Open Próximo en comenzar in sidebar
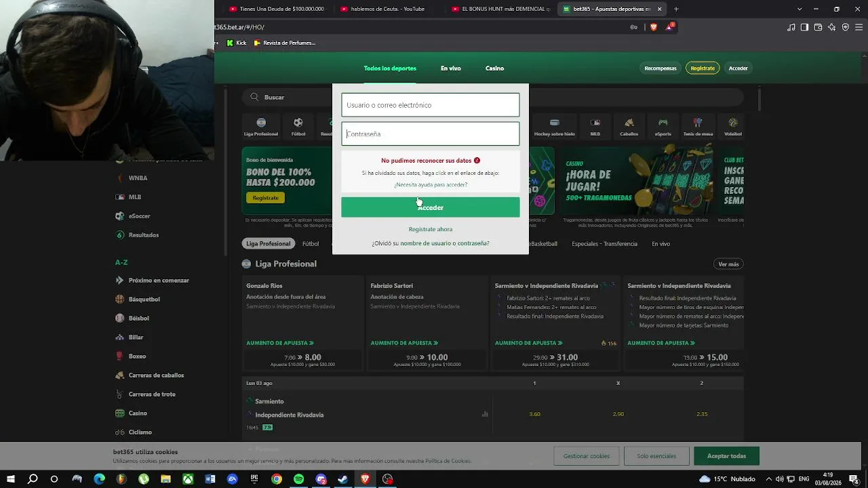Viewport: 868px width, 488px height. [x=159, y=281]
